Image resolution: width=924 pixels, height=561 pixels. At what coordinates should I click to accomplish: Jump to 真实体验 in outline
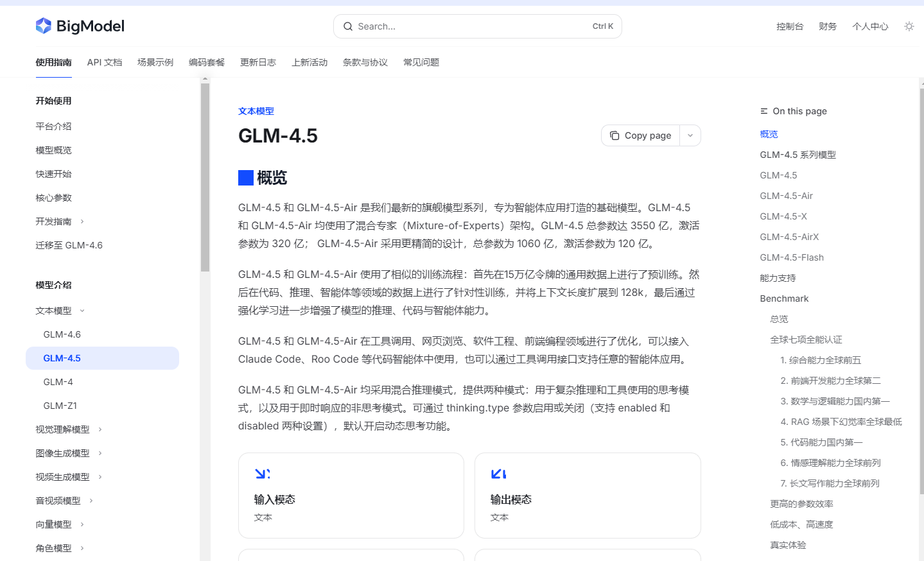[788, 545]
